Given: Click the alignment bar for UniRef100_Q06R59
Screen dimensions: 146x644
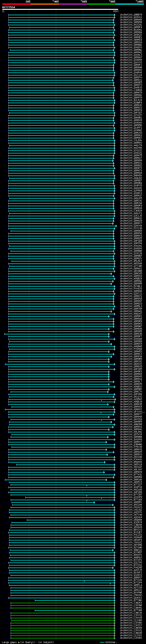Looking at the screenshot, I should click(62, 60).
